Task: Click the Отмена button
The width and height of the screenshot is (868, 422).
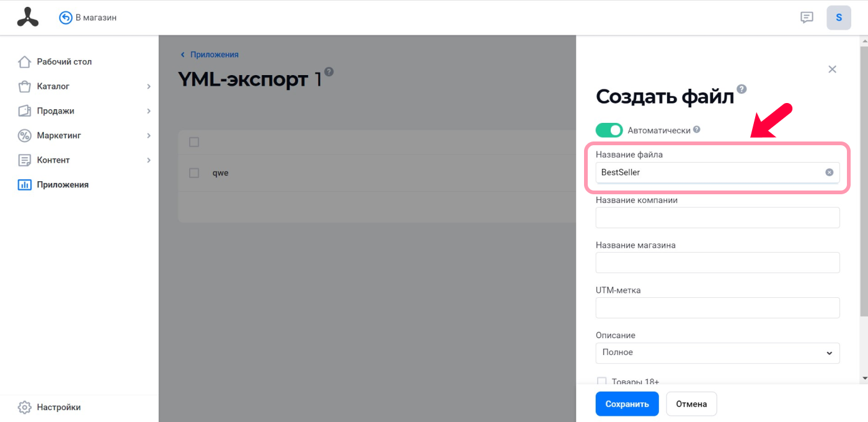Action: pyautogui.click(x=691, y=404)
